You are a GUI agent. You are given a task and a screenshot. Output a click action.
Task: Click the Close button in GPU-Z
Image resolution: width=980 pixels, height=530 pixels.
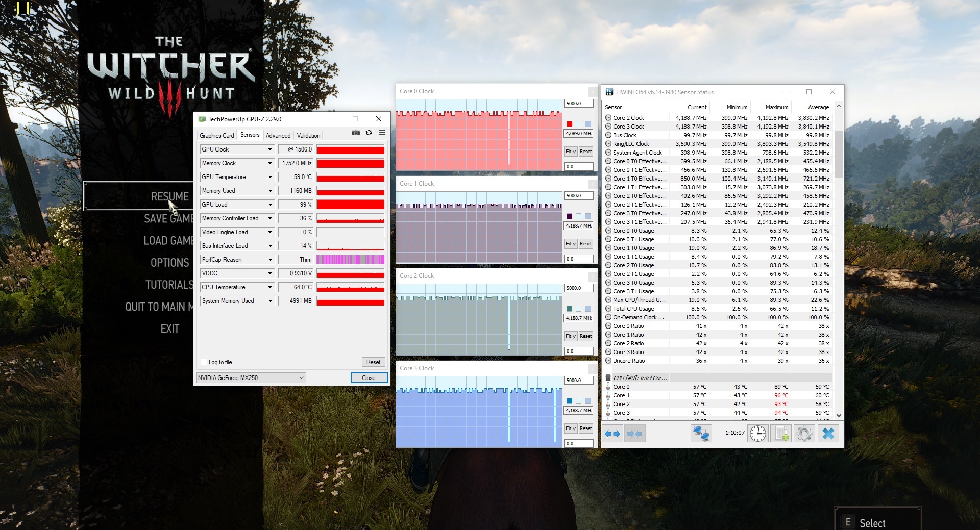[369, 378]
